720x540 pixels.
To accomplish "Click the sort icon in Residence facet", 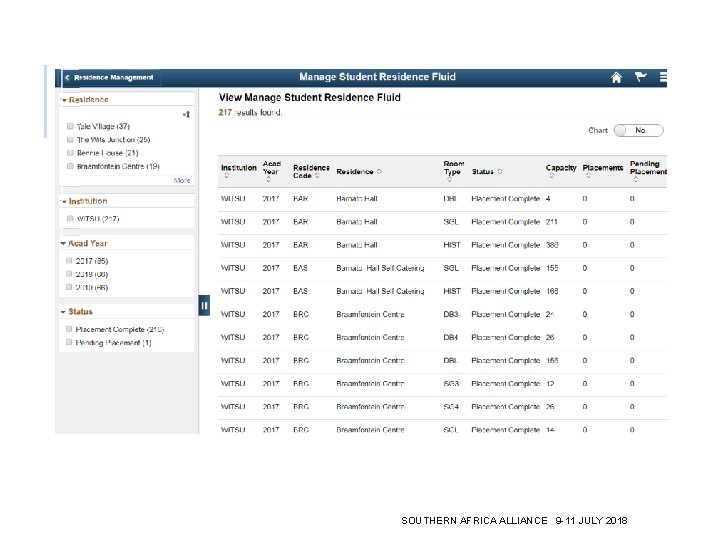I will pos(186,114).
